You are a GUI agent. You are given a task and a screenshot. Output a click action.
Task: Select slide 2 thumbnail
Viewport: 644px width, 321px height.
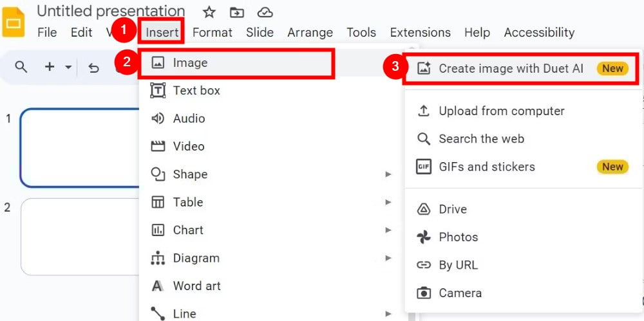80,237
